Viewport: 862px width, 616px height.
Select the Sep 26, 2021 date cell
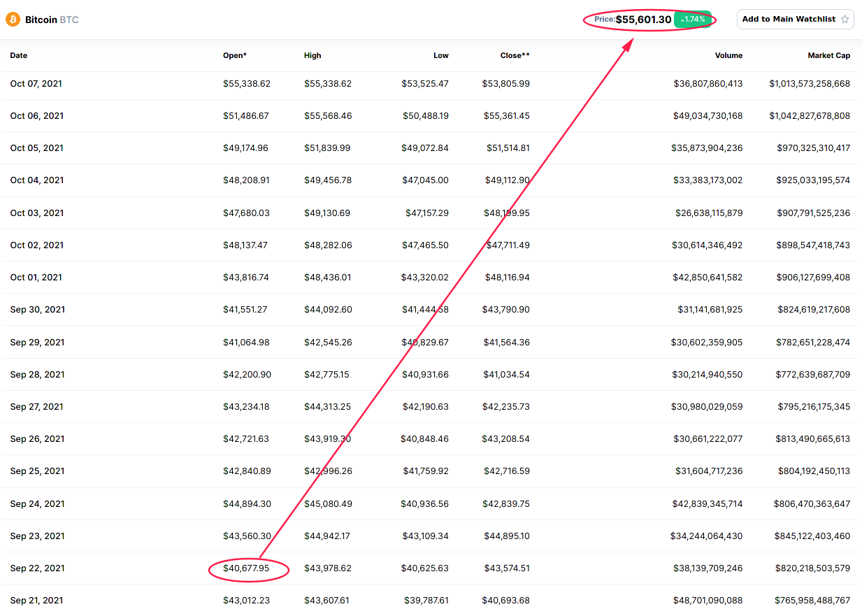coord(38,438)
